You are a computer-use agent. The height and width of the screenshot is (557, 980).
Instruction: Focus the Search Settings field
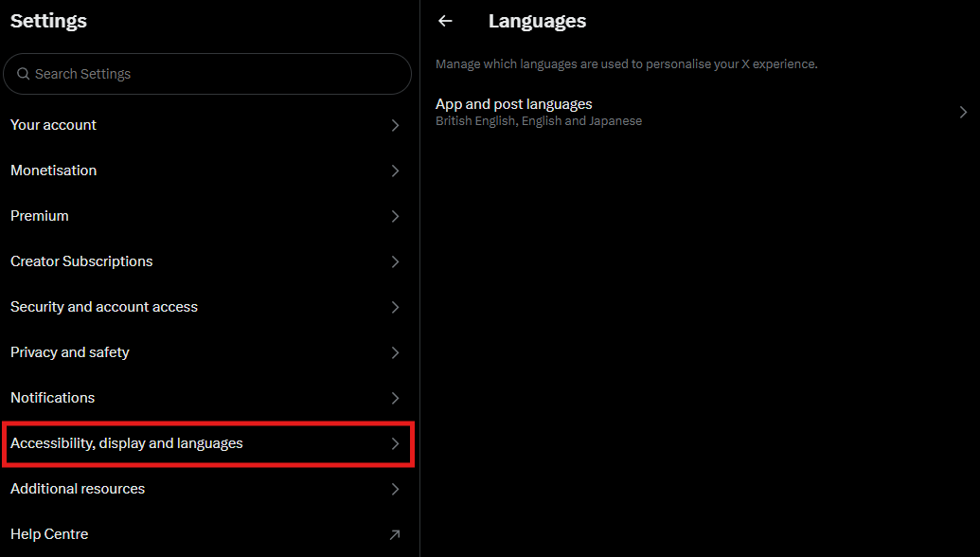coord(207,74)
